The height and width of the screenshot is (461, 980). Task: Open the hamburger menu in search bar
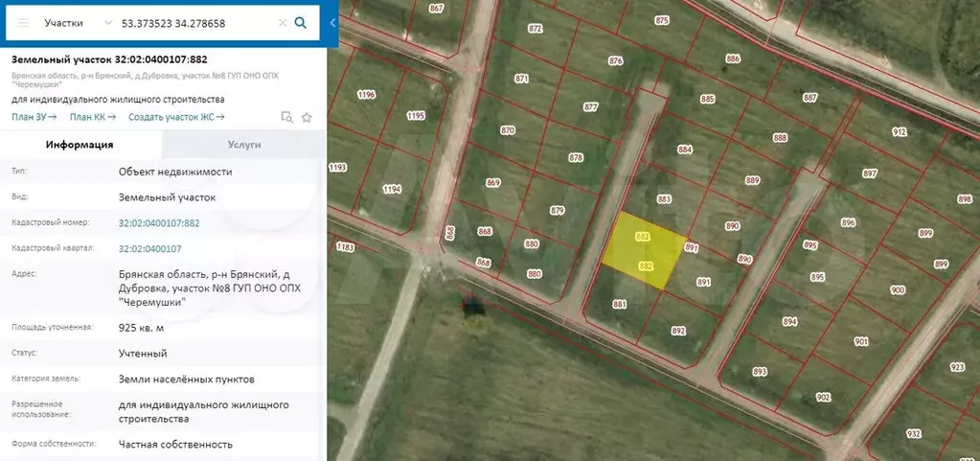click(x=24, y=23)
